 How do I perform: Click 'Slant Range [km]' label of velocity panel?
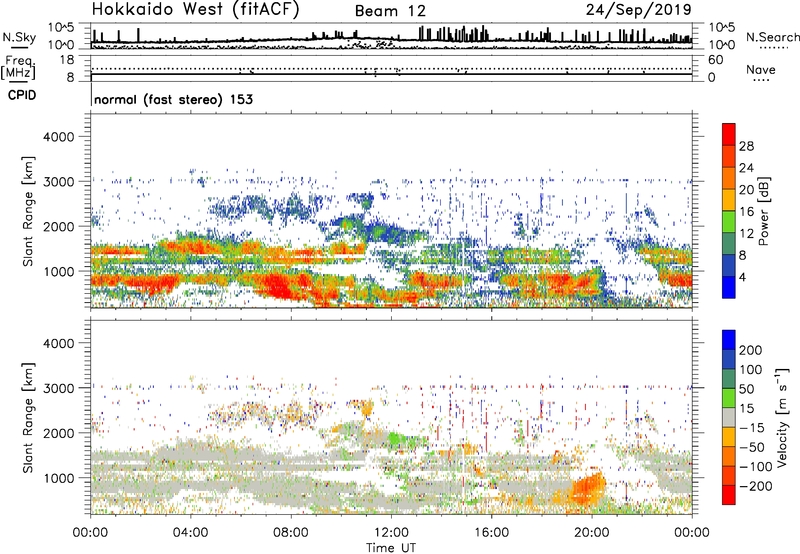click(28, 417)
